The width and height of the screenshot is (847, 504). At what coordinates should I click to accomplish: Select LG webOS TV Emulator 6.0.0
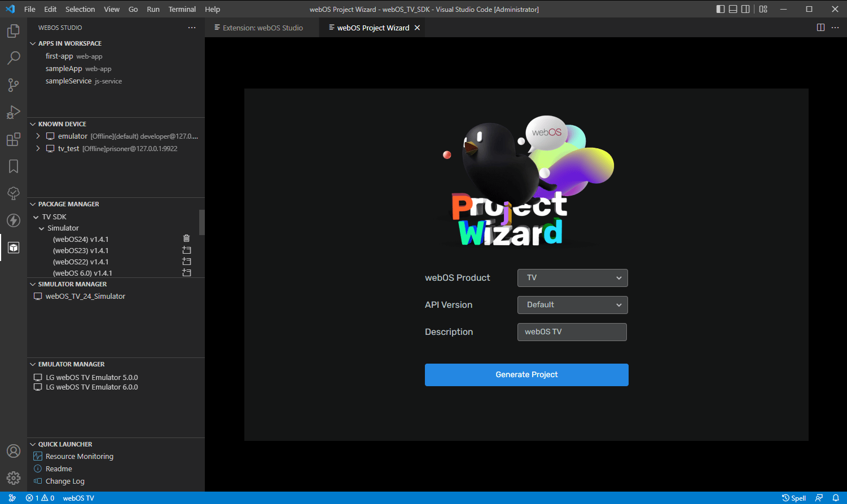coord(91,387)
